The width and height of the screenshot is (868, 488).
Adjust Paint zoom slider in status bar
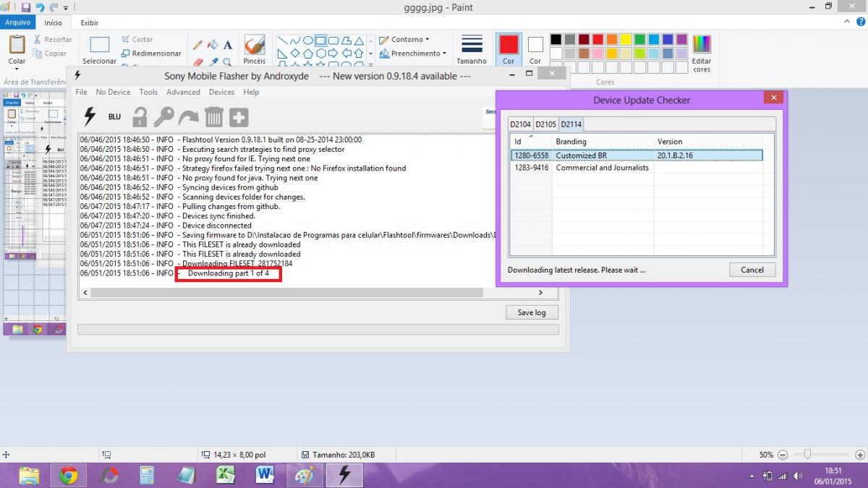coord(808,455)
